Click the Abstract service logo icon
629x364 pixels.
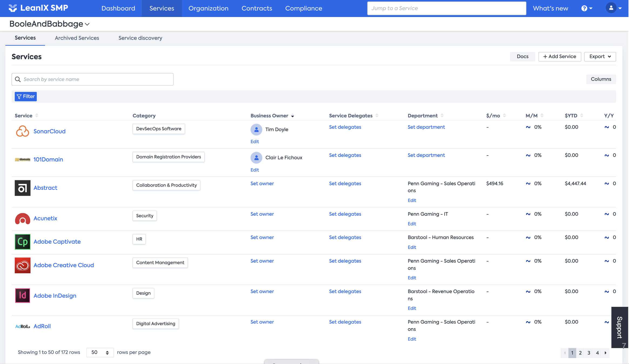22,188
